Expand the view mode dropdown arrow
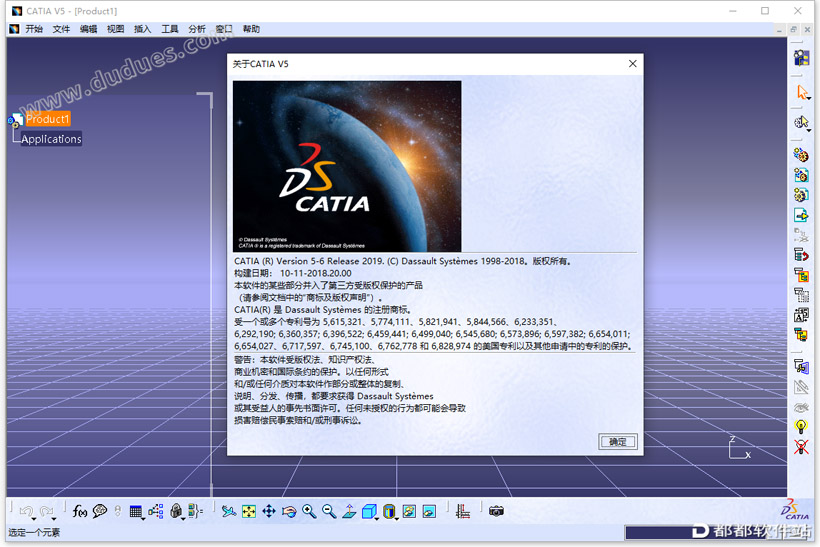 click(396, 519)
